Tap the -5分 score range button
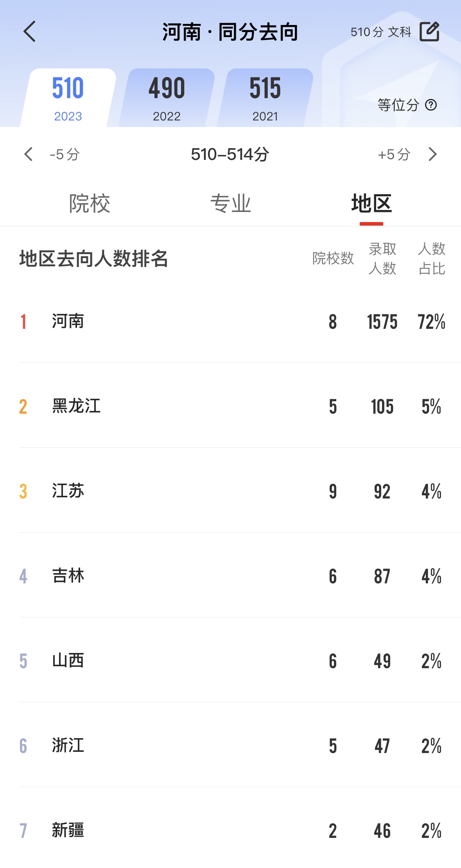This screenshot has height=868, width=461. [65, 154]
